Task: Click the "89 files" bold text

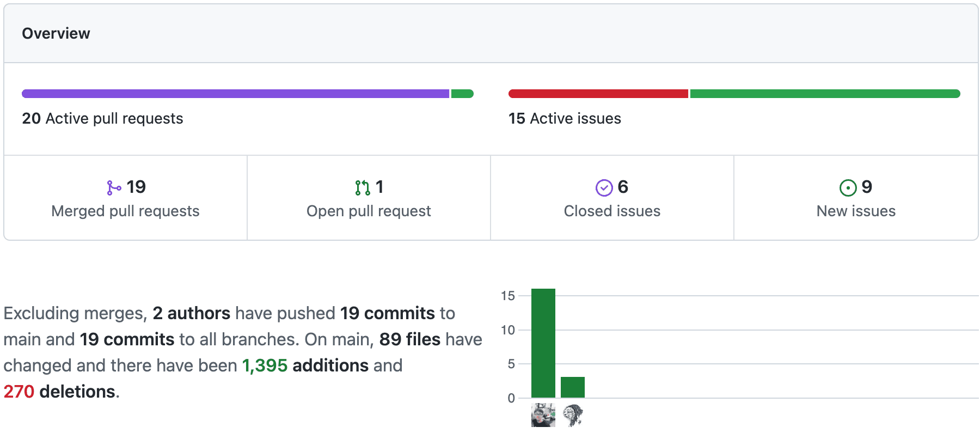Action: click(x=409, y=339)
